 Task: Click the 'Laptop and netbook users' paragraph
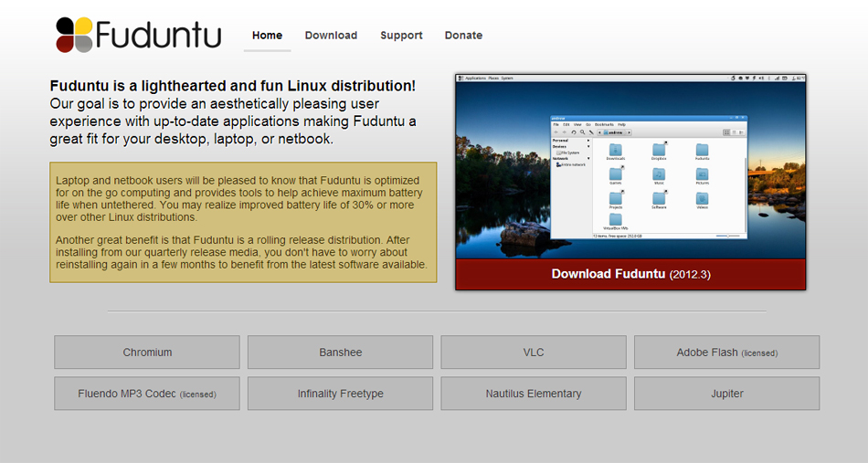[x=239, y=199]
